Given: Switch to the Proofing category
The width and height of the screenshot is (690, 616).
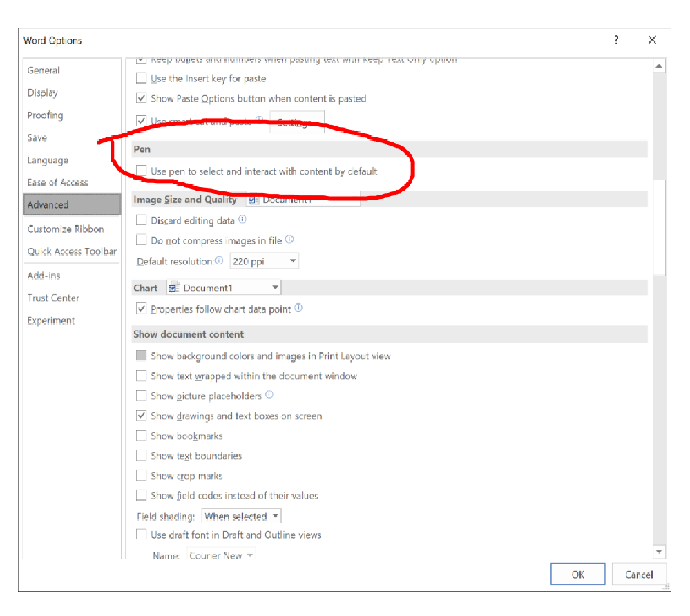Looking at the screenshot, I should [72, 115].
